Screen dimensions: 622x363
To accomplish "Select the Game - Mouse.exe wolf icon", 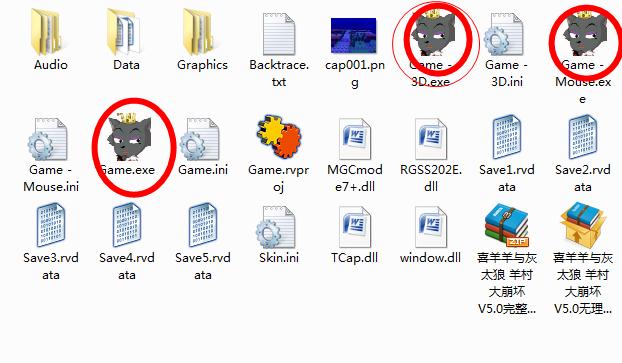I will point(585,34).
